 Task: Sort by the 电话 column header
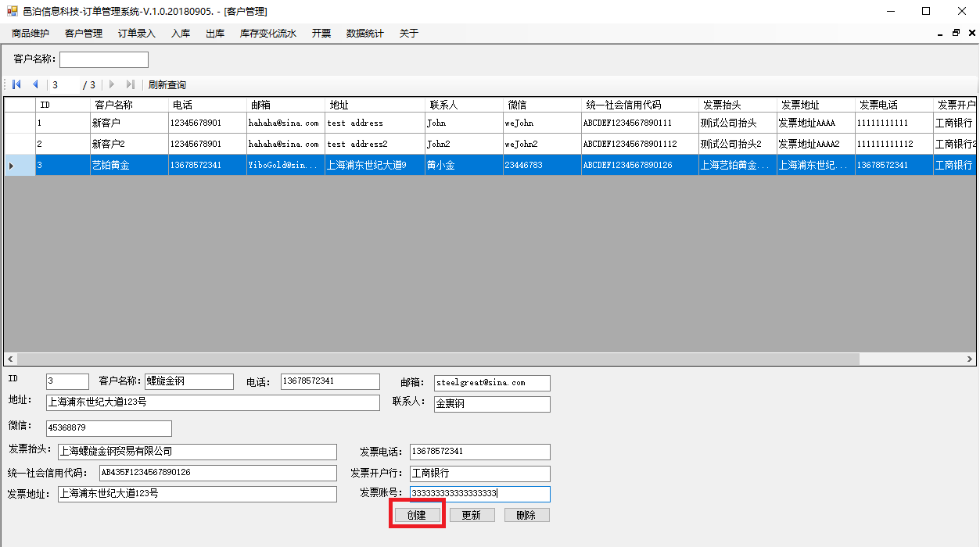tap(207, 105)
